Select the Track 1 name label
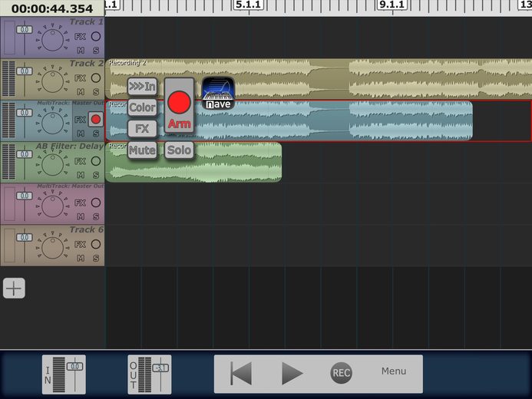532x399 pixels. 86,22
